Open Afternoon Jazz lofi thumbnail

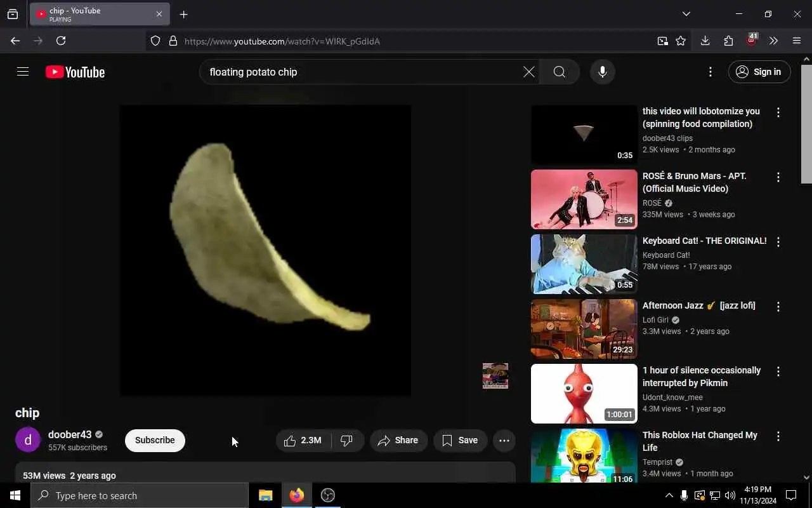(x=584, y=328)
